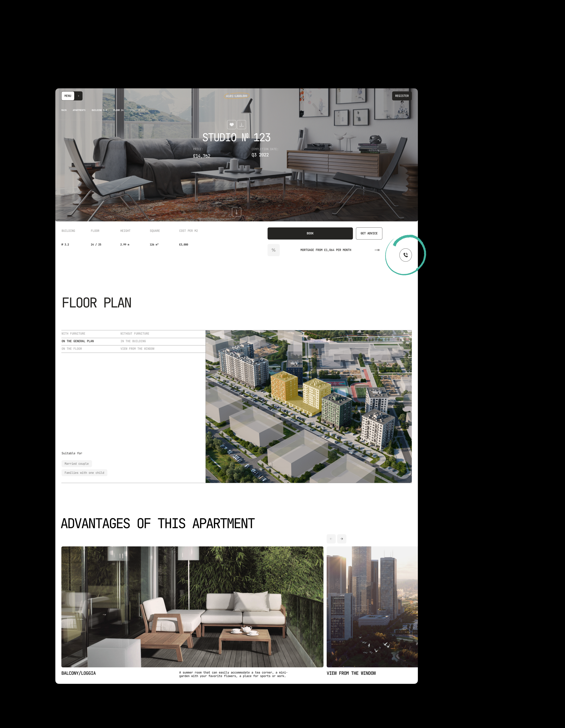Click the phone call icon
Screen dimensions: 565x728
click(x=405, y=255)
